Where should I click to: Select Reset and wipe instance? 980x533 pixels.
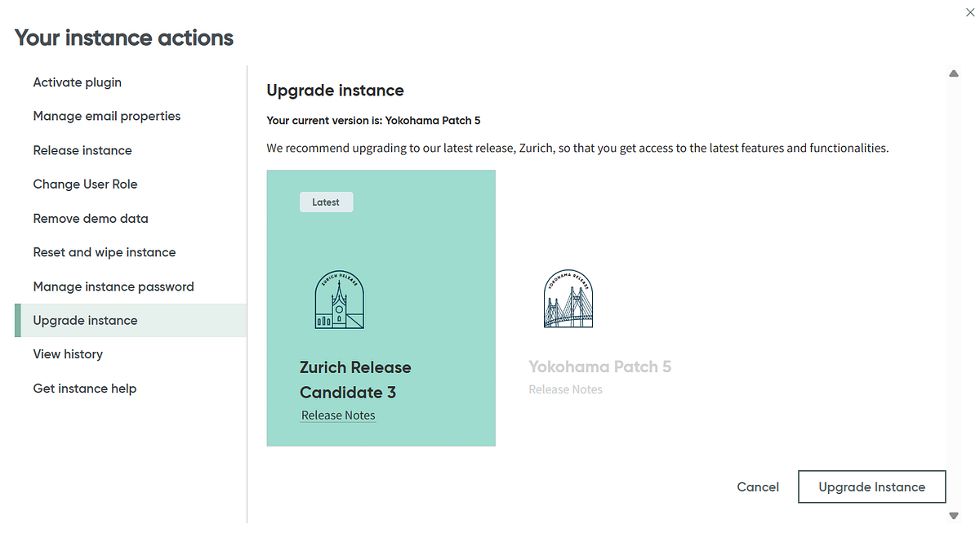coord(104,252)
